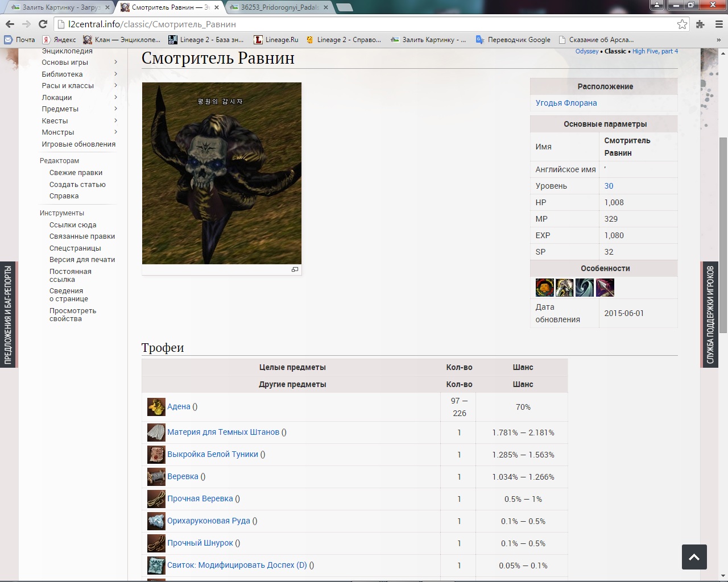Open the Служба поддержки игроков side tab
Image resolution: width=728 pixels, height=582 pixels.
pyautogui.click(x=710, y=314)
